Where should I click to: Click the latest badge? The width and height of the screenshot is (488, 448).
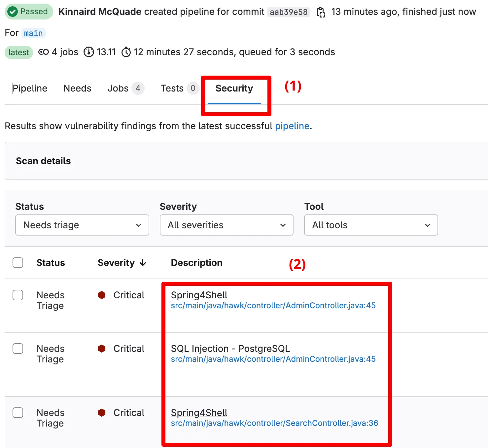tap(19, 53)
